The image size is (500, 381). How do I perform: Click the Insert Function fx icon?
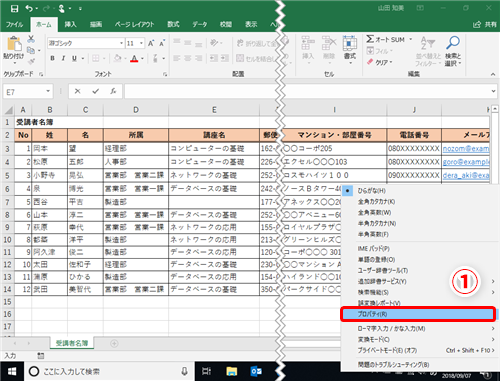113,91
